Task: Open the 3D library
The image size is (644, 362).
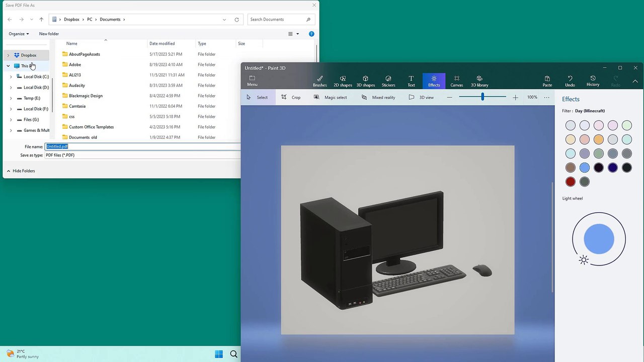Action: (x=479, y=81)
